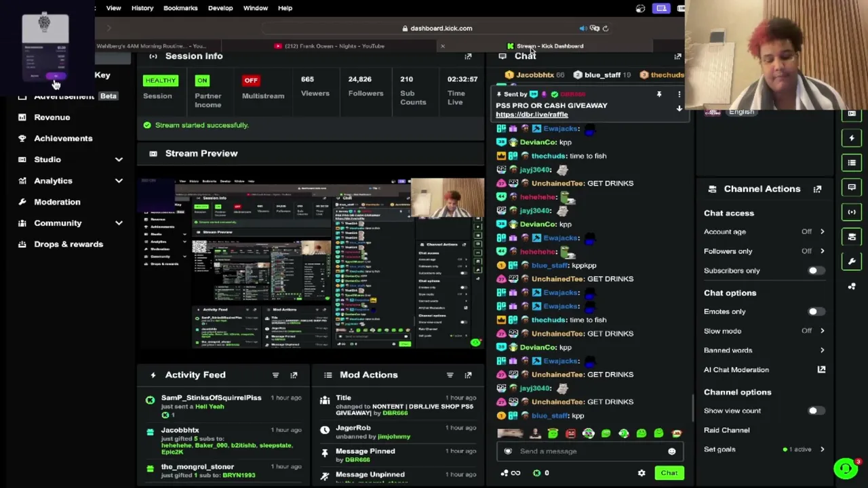The height and width of the screenshot is (488, 868).
Task: Open AI Chat Moderation external link
Action: point(821,369)
